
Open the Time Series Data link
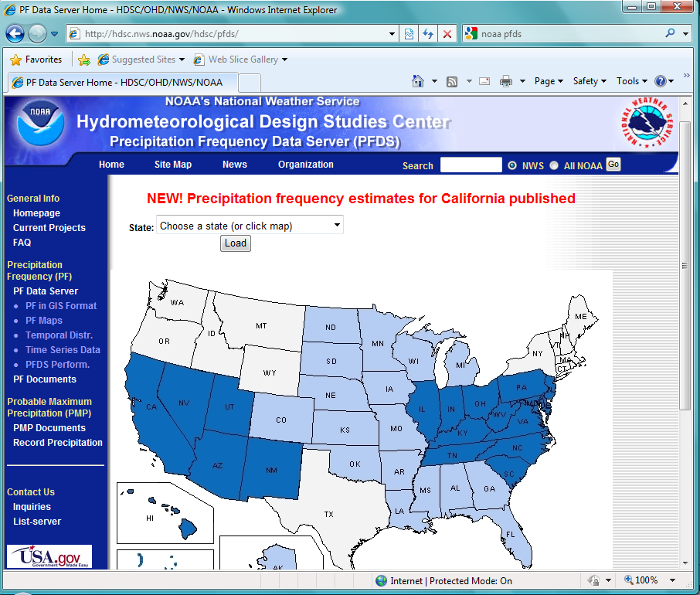coord(63,350)
